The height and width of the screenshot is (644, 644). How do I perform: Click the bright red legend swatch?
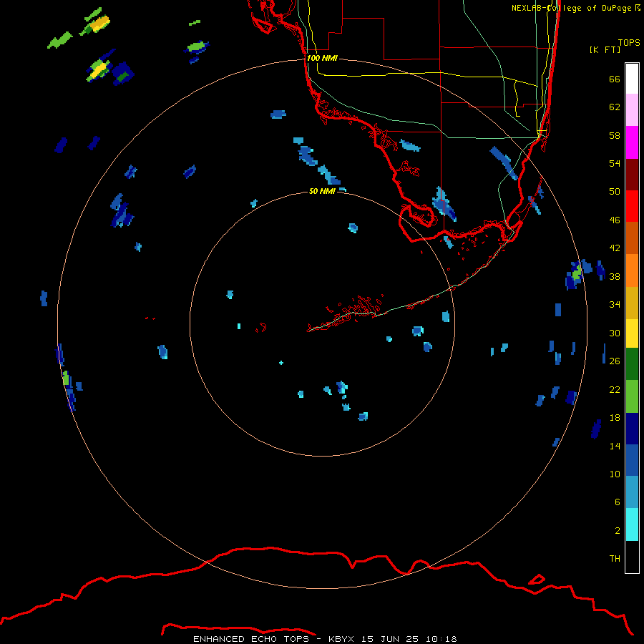pyautogui.click(x=632, y=206)
